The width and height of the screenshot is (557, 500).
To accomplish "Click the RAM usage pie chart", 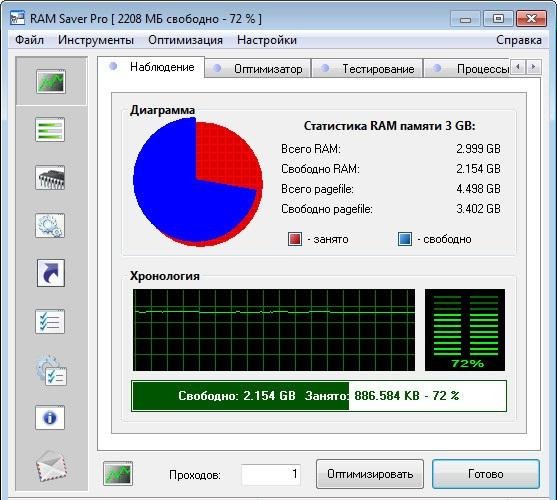I will click(x=198, y=182).
